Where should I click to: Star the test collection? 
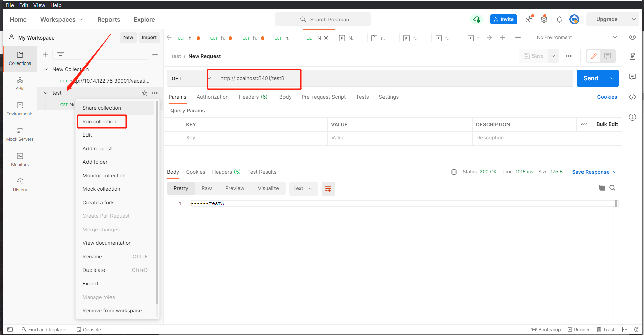[x=145, y=93]
